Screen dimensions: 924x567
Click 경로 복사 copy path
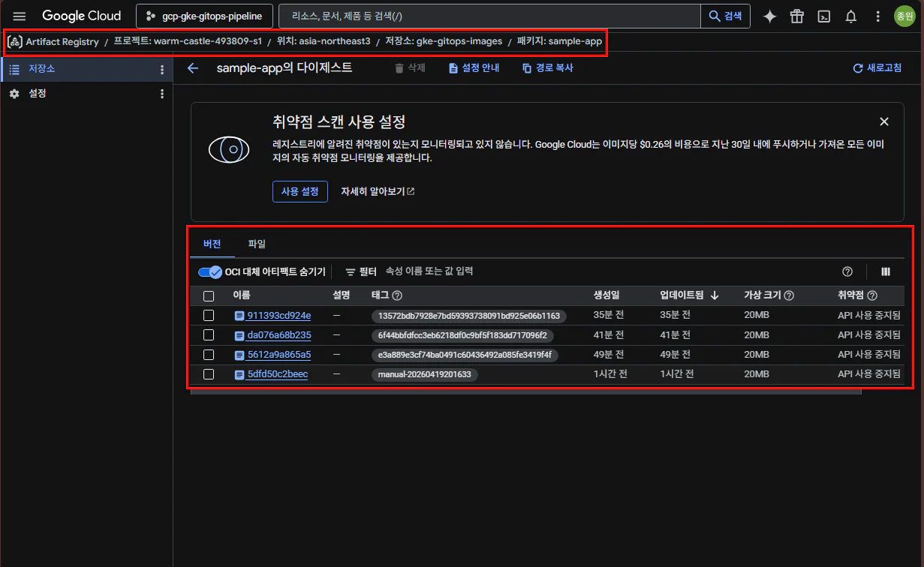point(548,68)
